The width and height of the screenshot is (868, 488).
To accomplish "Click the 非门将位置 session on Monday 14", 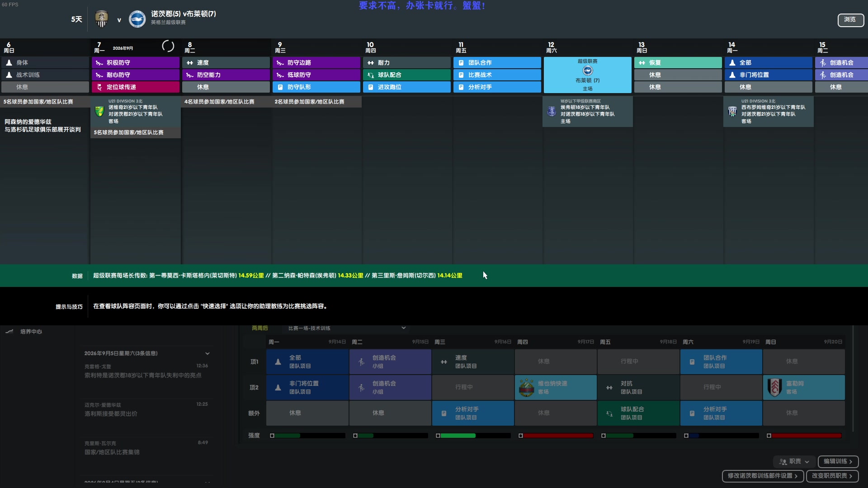I will pyautogui.click(x=769, y=75).
